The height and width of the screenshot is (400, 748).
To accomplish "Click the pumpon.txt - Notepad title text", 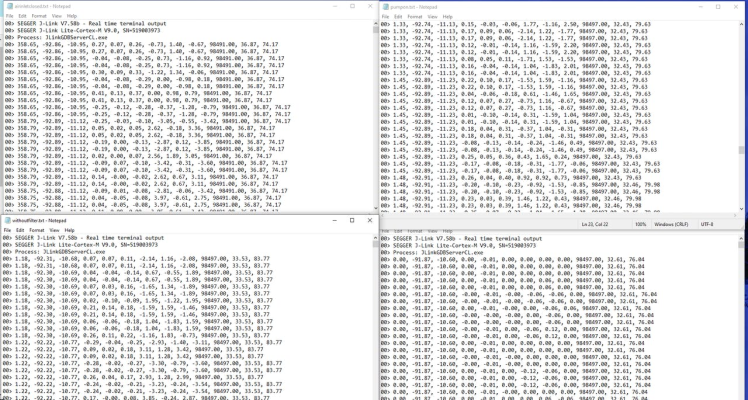I will [x=414, y=7].
